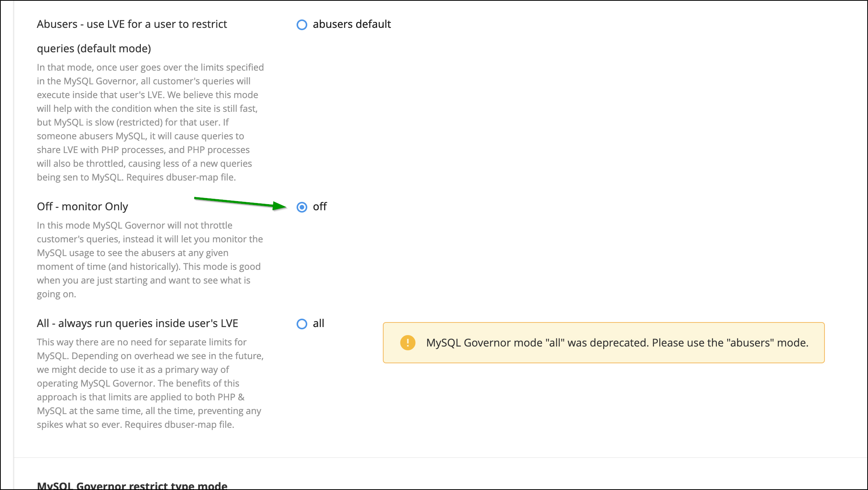This screenshot has width=868, height=490.
Task: Click the green arrow annotation
Action: click(240, 203)
